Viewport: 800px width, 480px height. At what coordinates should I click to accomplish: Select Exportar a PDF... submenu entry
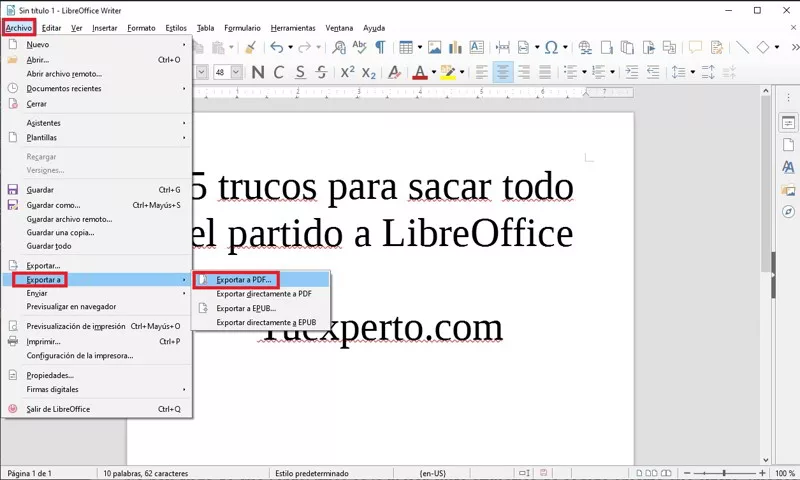(x=261, y=280)
